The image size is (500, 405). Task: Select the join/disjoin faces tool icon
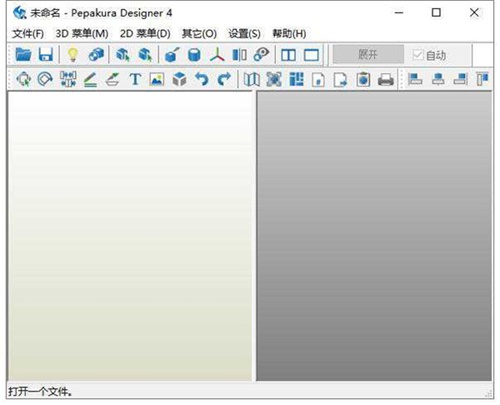[68, 79]
